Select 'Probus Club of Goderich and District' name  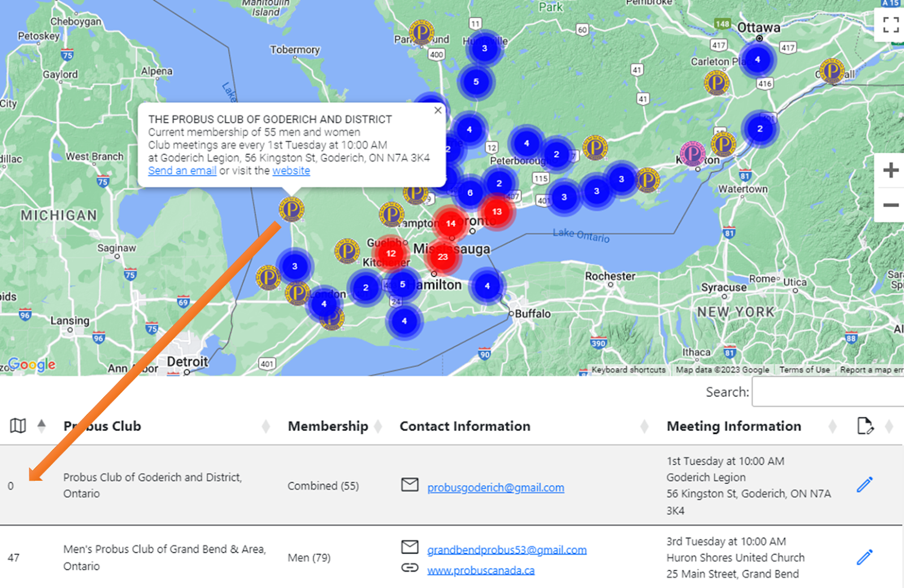153,485
